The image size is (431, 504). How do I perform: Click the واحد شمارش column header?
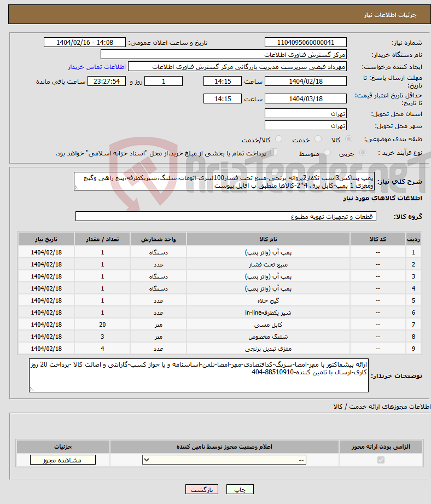158,239
